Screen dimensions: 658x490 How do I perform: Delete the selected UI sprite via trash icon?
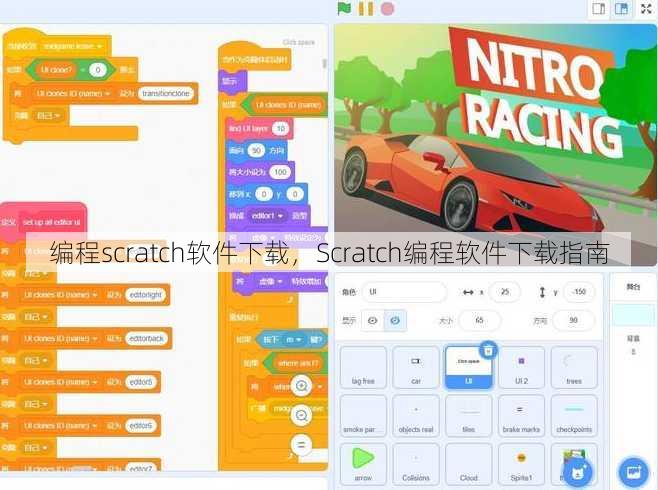(x=488, y=350)
